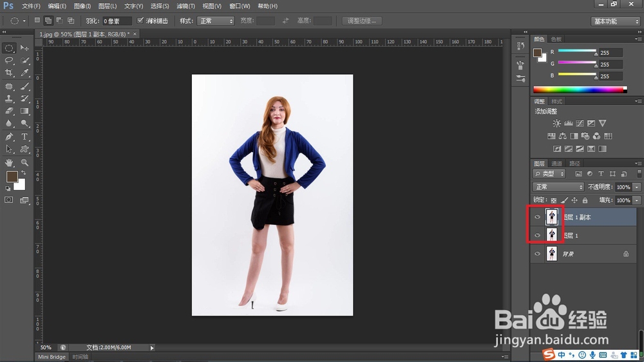This screenshot has width=644, height=362.
Task: Open the 图像(I) menu
Action: [x=82, y=6]
